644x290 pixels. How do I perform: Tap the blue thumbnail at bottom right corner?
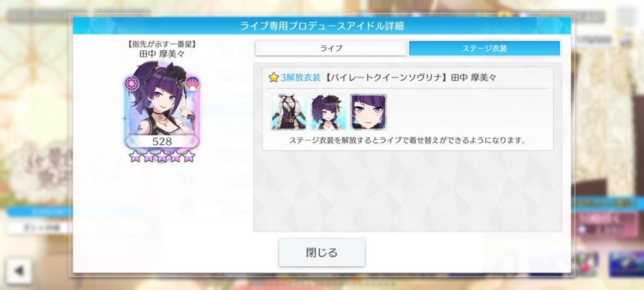coord(626,265)
